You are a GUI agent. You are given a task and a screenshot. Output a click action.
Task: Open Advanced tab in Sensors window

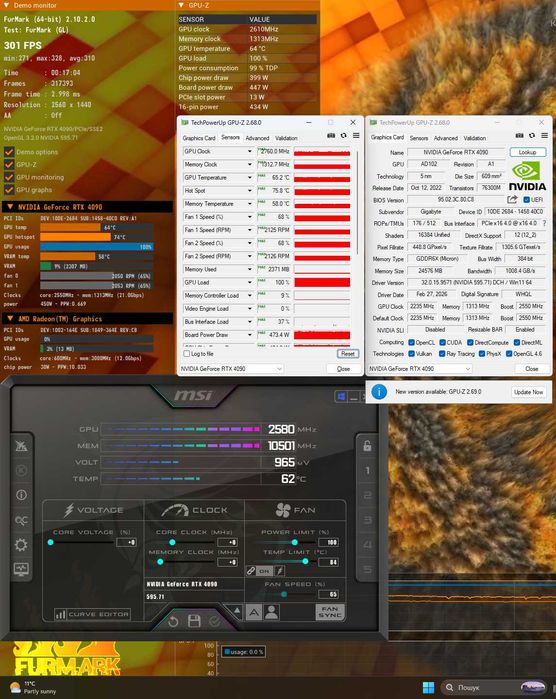point(257,138)
